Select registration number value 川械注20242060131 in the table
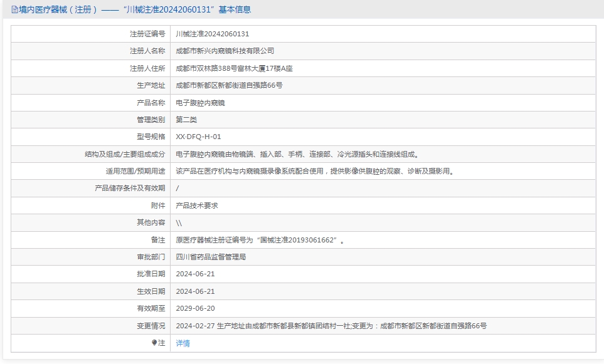Screen dimensions: 604x364 212,34
